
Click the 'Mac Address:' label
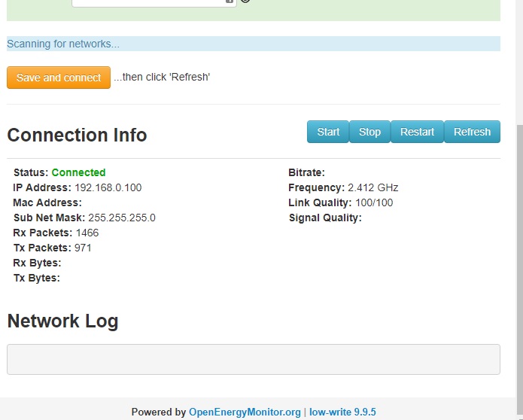pyautogui.click(x=47, y=202)
